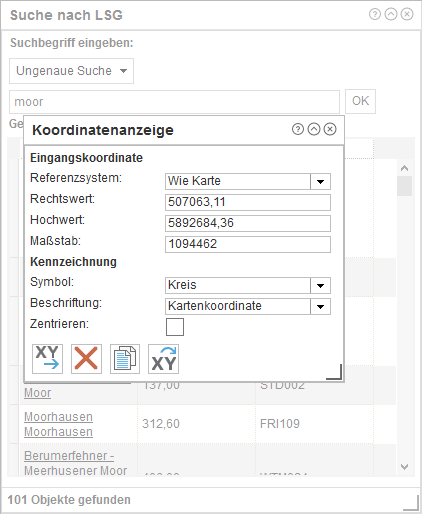Click the Maßstab input field
This screenshot has width=422, height=514.
248,244
